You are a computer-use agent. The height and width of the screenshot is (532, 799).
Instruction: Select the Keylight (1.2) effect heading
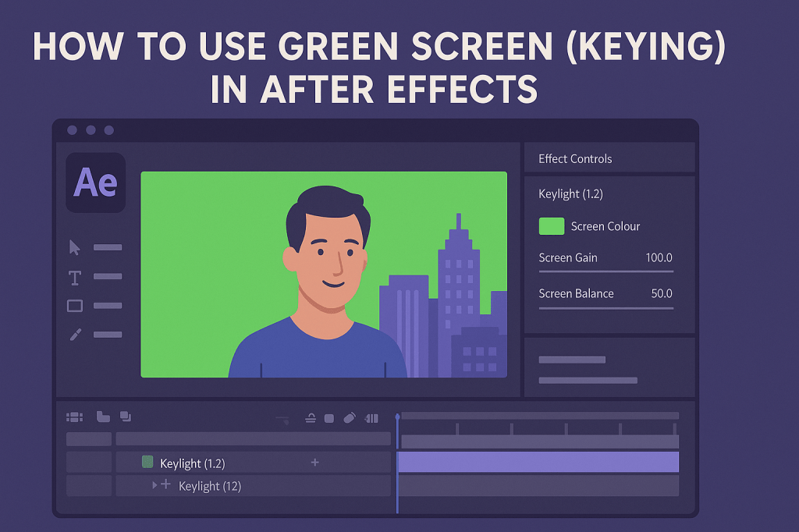[570, 194]
